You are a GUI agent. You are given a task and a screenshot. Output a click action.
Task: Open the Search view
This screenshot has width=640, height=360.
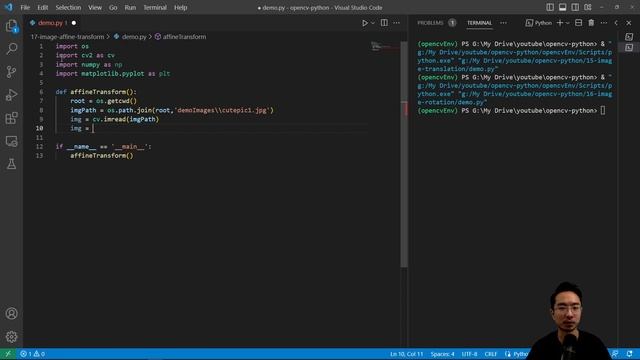pyautogui.click(x=11, y=49)
